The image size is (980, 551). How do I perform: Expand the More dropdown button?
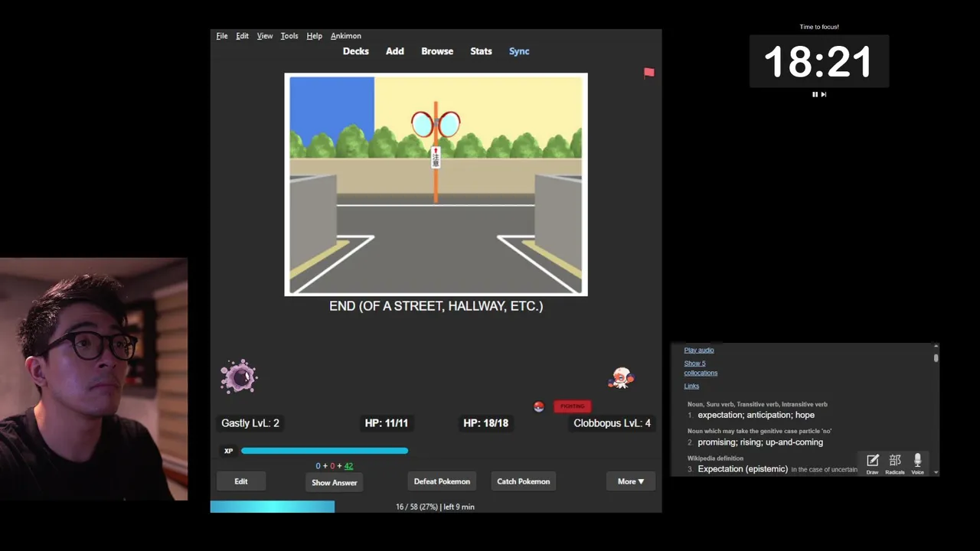[631, 481]
